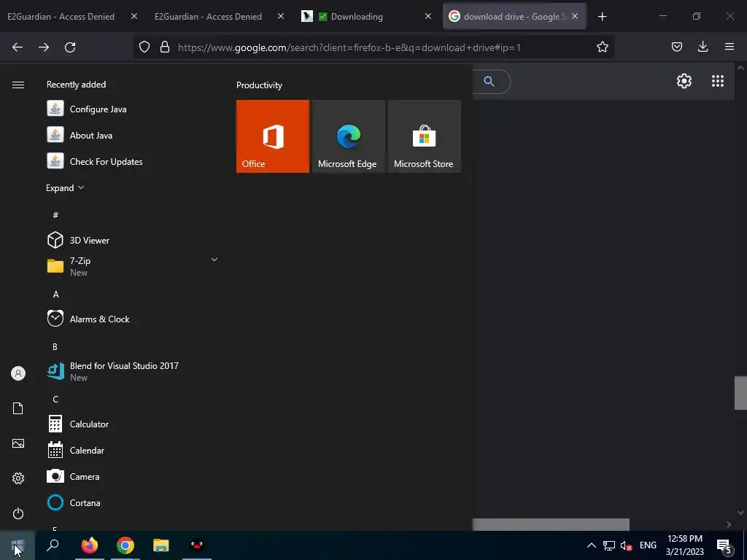747x560 pixels.
Task: Click the muted volume tray icon
Action: click(626, 545)
